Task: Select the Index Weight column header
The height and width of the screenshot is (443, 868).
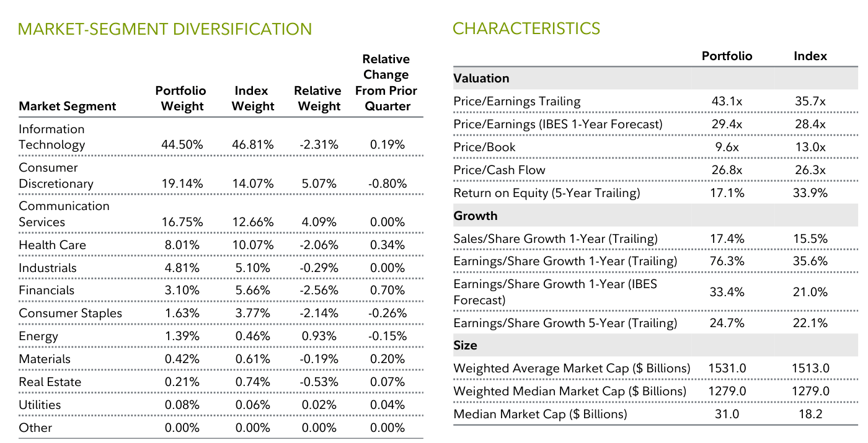Action: (x=252, y=99)
